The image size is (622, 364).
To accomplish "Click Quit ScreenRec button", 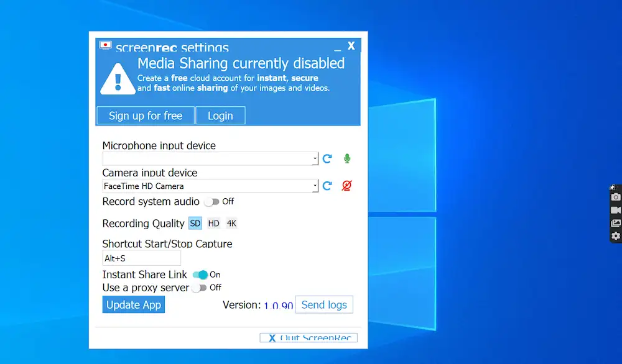I will (x=309, y=337).
